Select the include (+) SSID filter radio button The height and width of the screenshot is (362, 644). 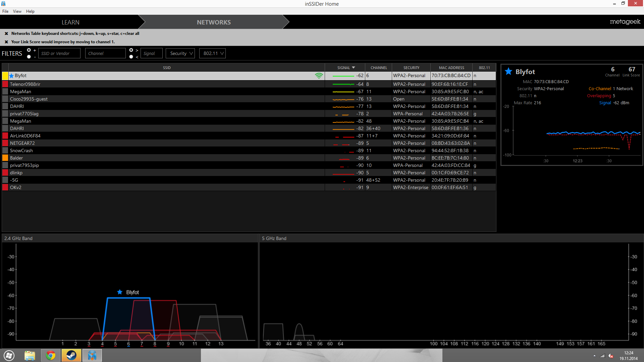29,50
